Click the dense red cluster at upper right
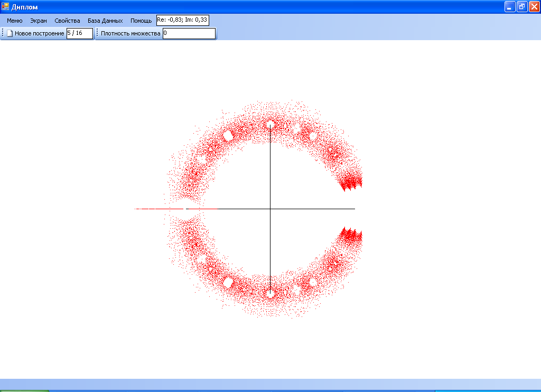541x392 pixels. point(350,183)
